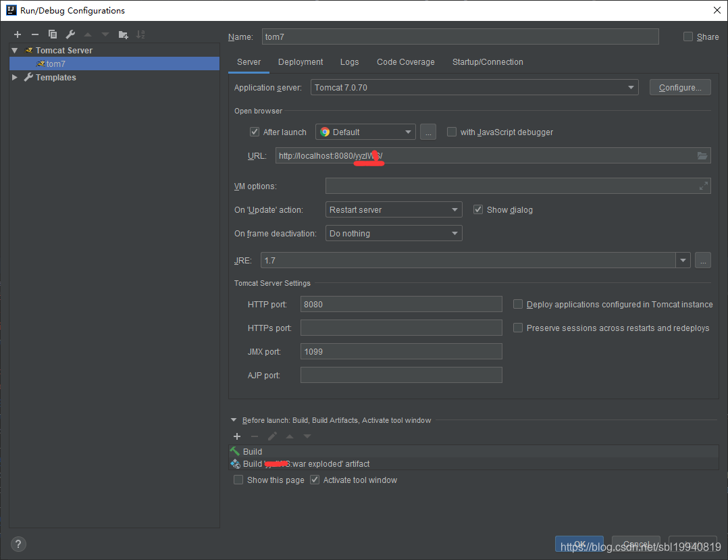Image resolution: width=728 pixels, height=560 pixels.
Task: Open On 'Update' action Restart server dropdown
Action: pos(394,209)
